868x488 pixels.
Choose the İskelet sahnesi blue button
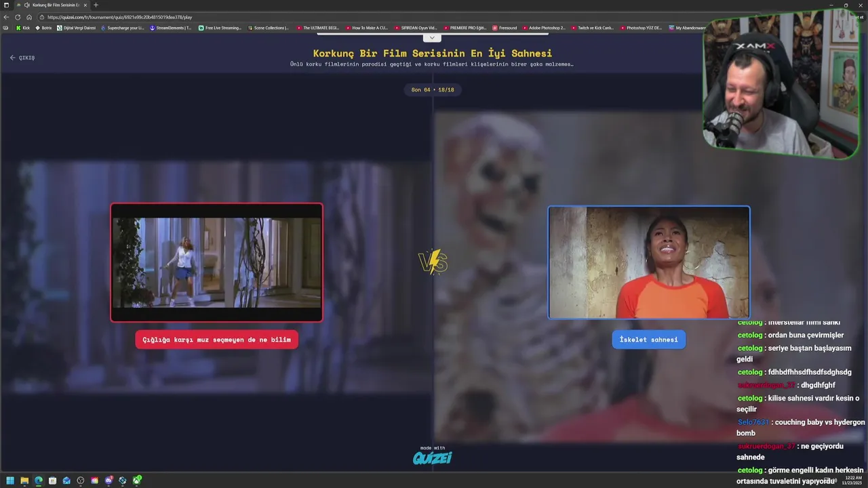[x=649, y=340]
